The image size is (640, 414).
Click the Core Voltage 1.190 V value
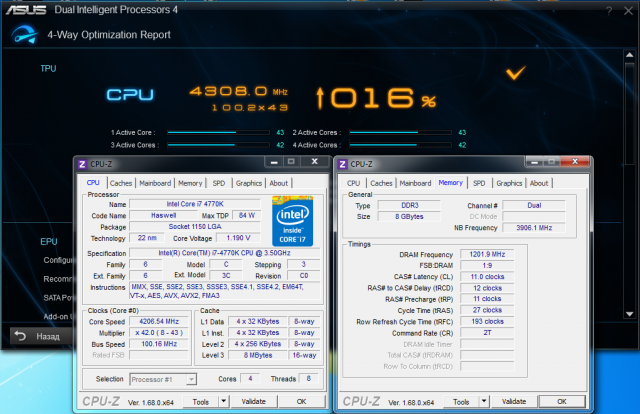(x=238, y=238)
